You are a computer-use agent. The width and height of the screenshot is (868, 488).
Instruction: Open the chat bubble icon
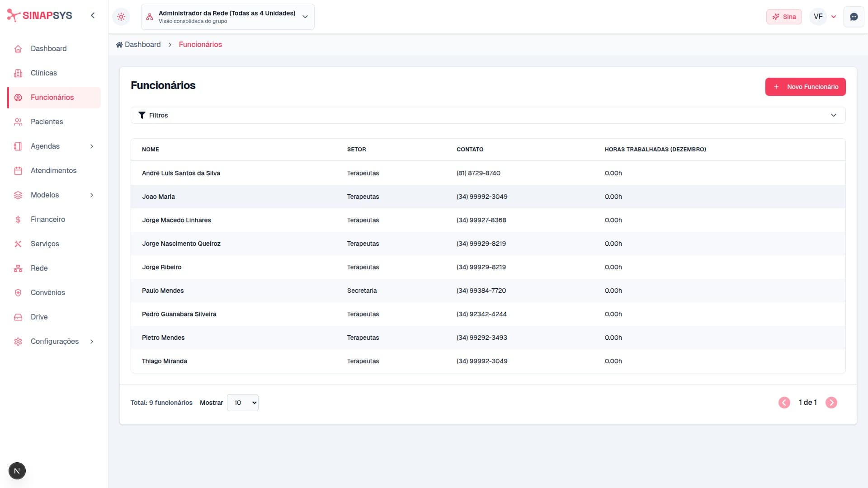854,17
